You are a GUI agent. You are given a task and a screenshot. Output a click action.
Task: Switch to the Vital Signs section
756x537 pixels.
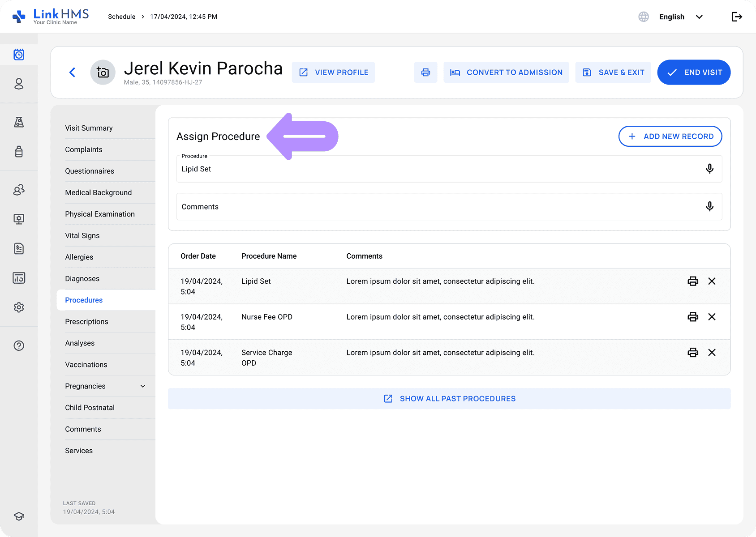(x=82, y=236)
